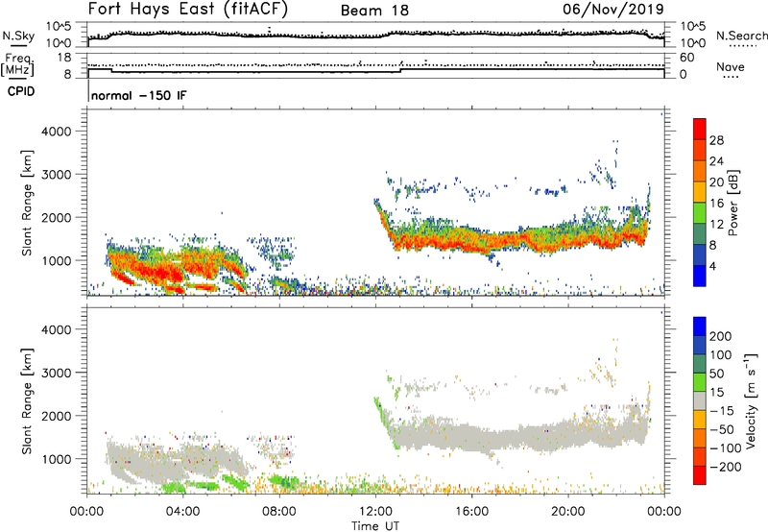Click the gray velocity band near 16:00 UT
Screen dimensions: 768x532
pyautogui.click(x=471, y=436)
